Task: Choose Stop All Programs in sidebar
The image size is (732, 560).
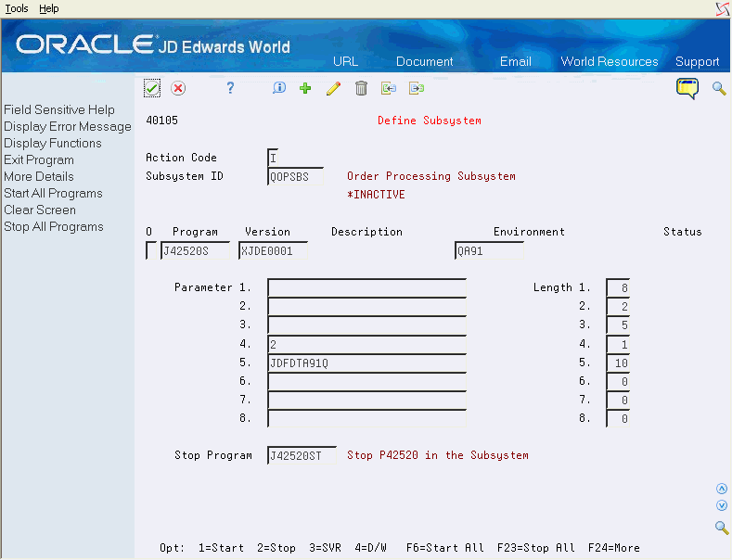Action: click(54, 227)
